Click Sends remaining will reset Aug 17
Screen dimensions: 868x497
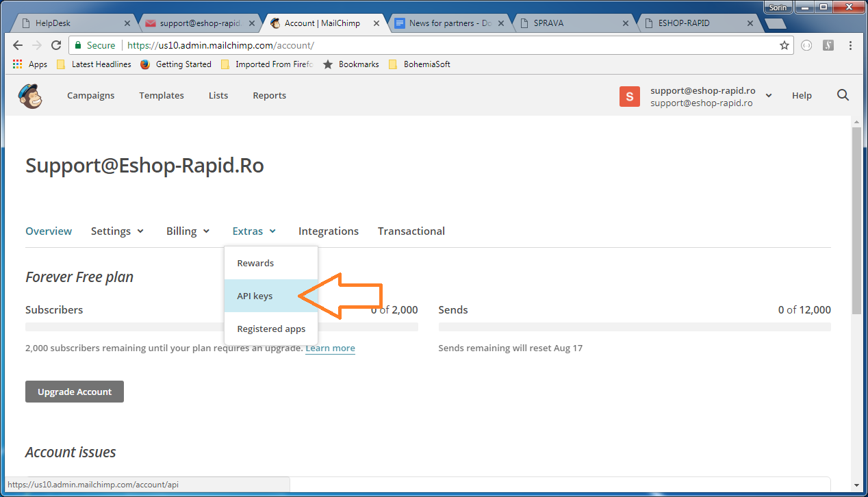coord(511,348)
